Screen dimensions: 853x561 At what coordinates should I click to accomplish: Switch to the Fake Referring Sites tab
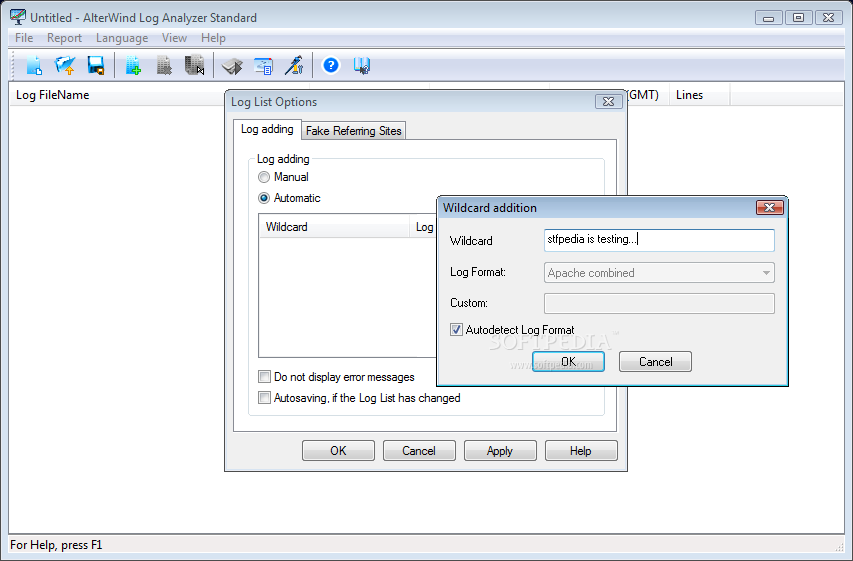tap(354, 131)
